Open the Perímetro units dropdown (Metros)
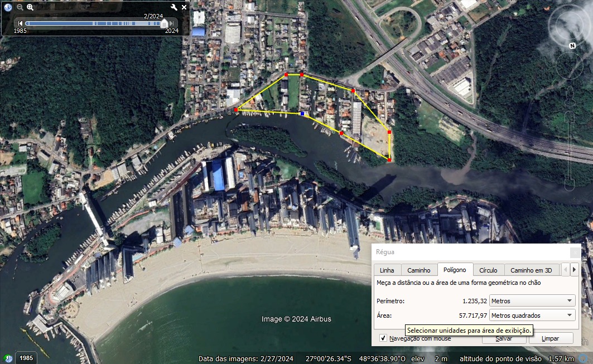593x364 pixels. click(532, 301)
